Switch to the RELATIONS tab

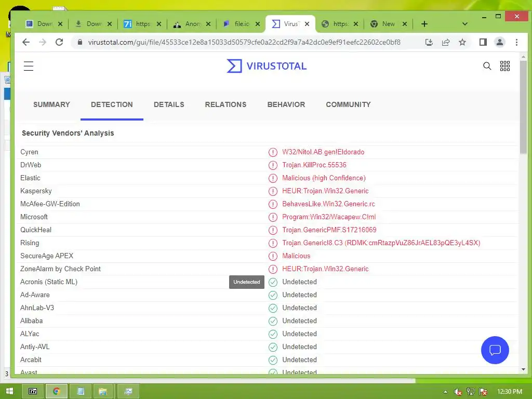(x=225, y=104)
